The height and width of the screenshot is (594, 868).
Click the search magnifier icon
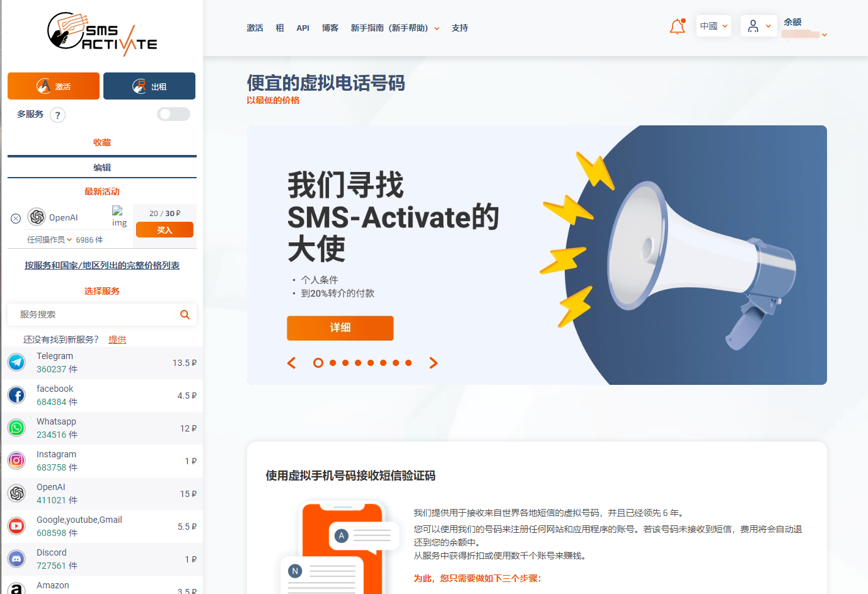[x=185, y=314]
